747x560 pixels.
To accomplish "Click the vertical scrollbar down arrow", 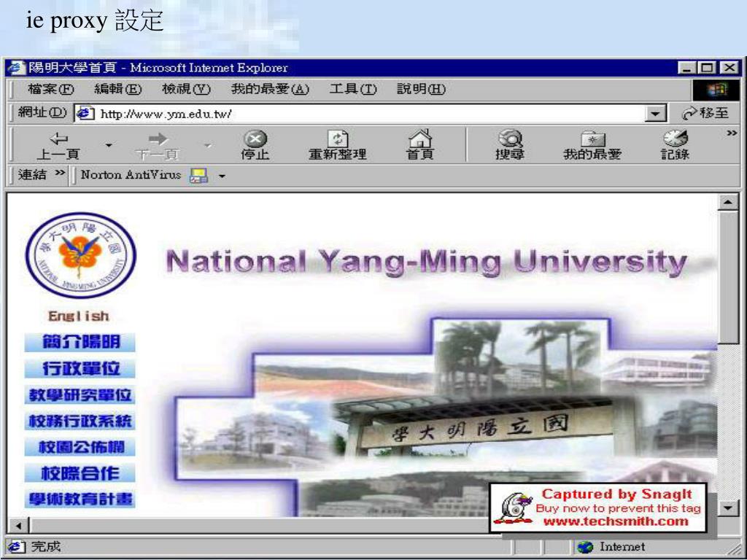I will (x=728, y=507).
